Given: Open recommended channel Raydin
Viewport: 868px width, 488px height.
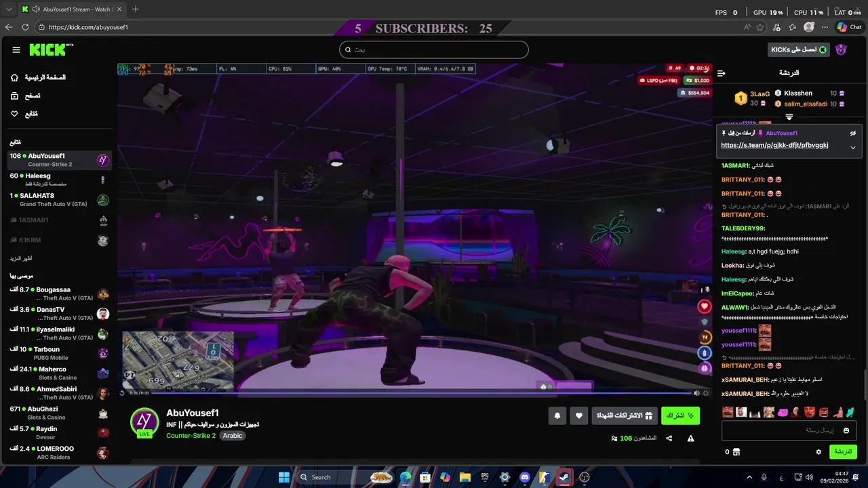Looking at the screenshot, I should pyautogui.click(x=59, y=432).
